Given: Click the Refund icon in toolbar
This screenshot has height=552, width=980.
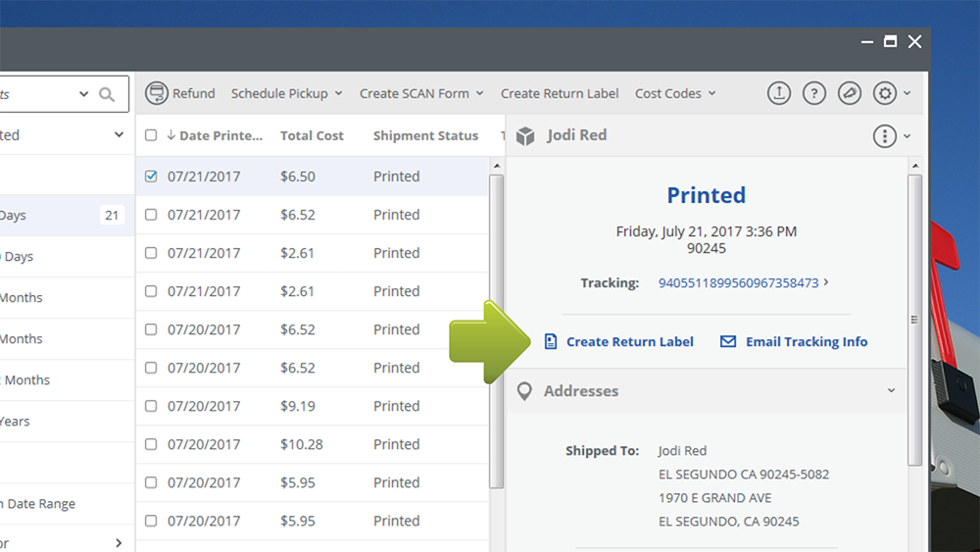Looking at the screenshot, I should [x=156, y=93].
